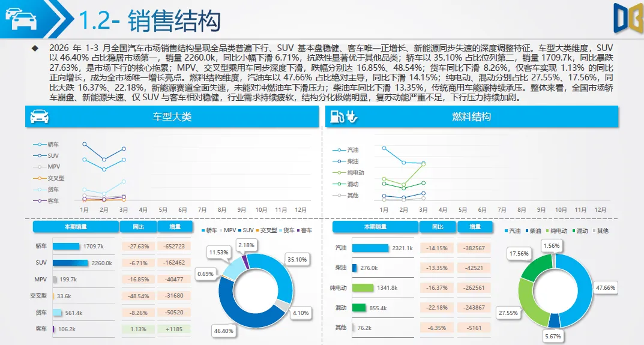Click the 1.2- 销售结构 slide title
This screenshot has width=644, height=345.
tap(149, 20)
